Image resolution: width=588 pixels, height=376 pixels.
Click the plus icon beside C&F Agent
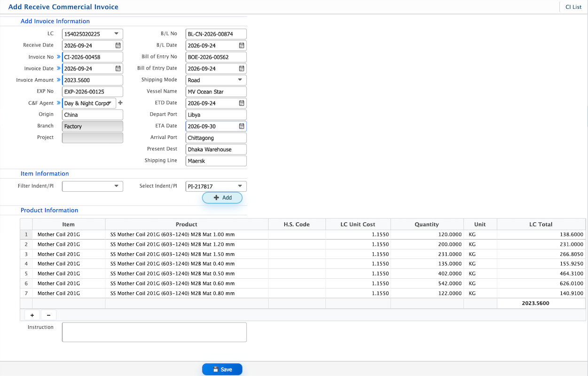(x=120, y=103)
